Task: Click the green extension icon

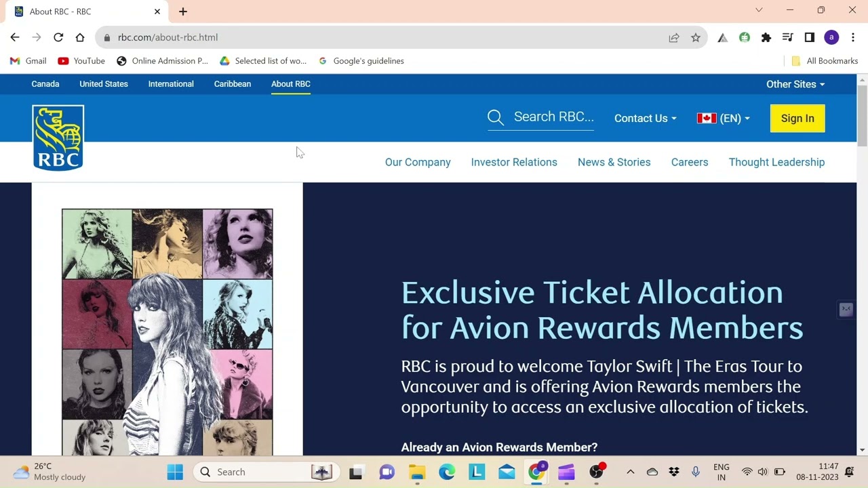Action: tap(745, 37)
